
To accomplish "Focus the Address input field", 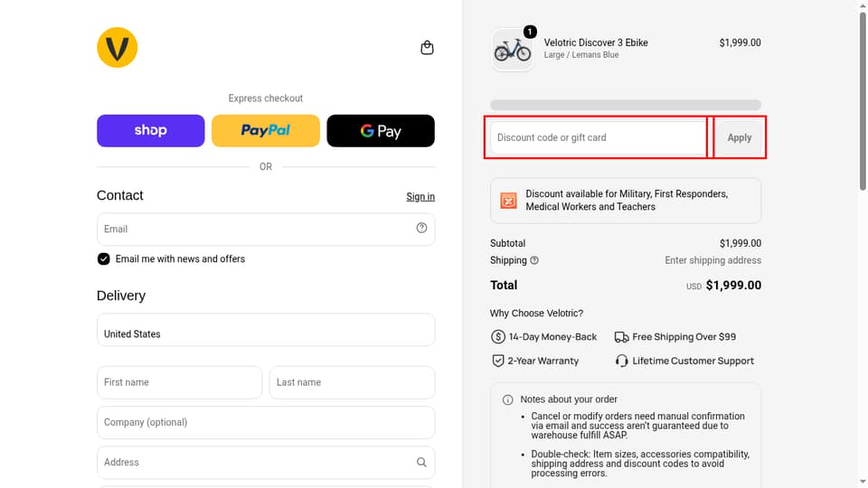I will (x=266, y=463).
